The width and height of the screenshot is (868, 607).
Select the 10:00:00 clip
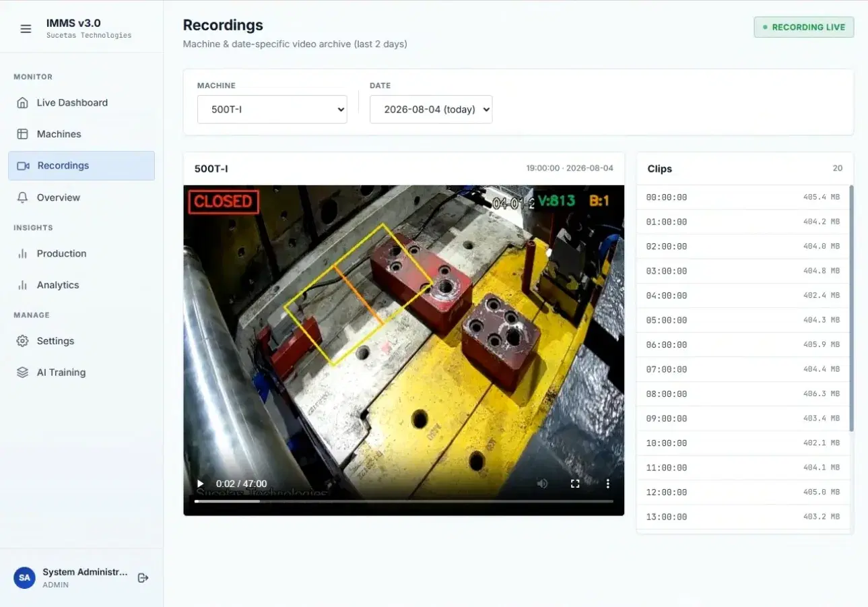click(x=743, y=443)
